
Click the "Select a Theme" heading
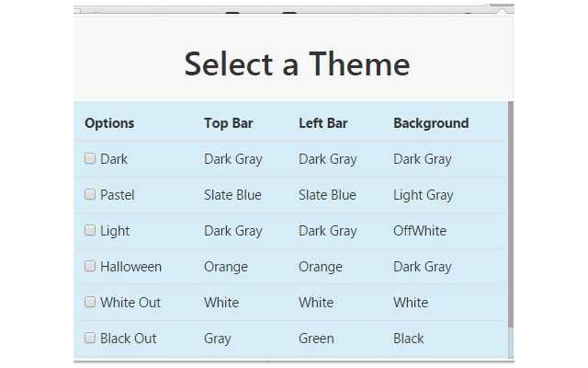point(297,64)
